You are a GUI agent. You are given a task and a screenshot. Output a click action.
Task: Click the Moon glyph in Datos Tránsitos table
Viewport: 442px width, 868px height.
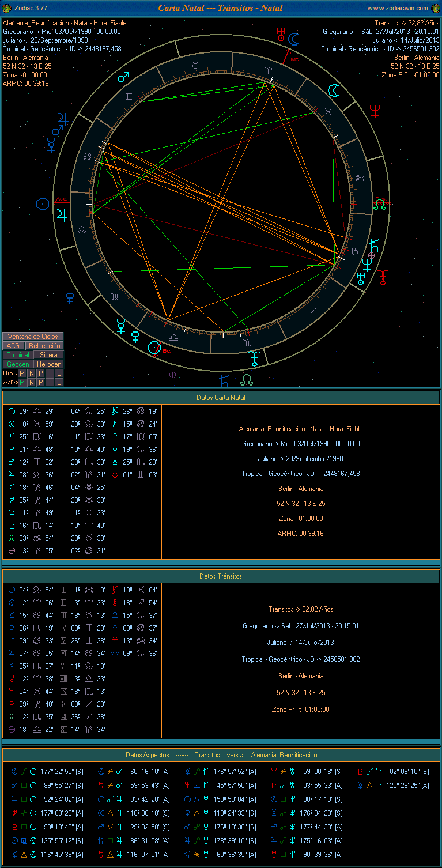click(12, 603)
